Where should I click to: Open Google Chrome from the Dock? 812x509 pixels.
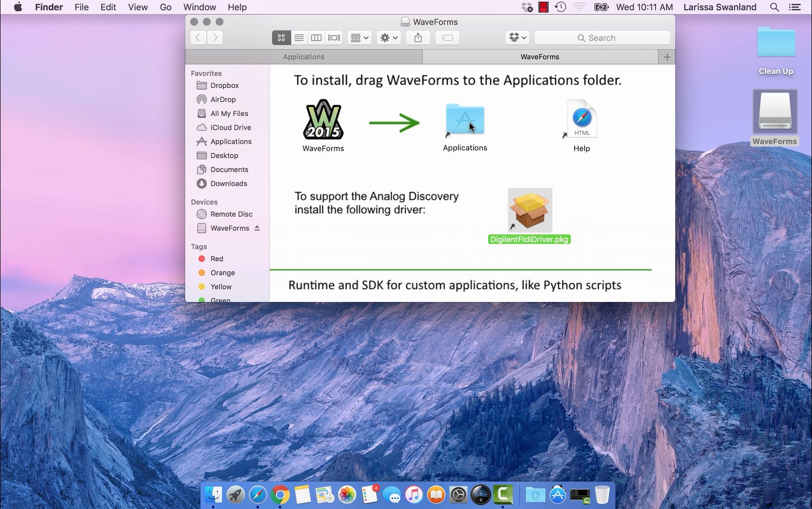point(280,494)
